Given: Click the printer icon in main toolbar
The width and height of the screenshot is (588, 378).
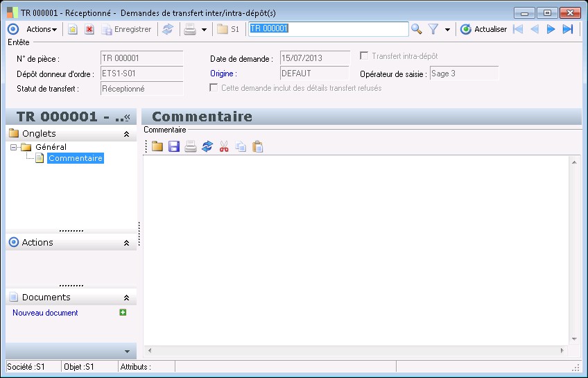Looking at the screenshot, I should 190,29.
